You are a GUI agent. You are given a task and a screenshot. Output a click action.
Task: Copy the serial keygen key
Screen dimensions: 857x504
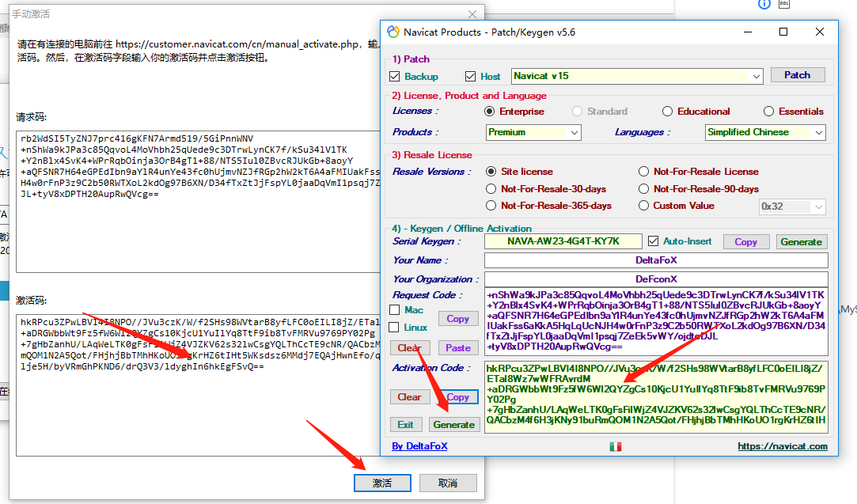pos(746,241)
